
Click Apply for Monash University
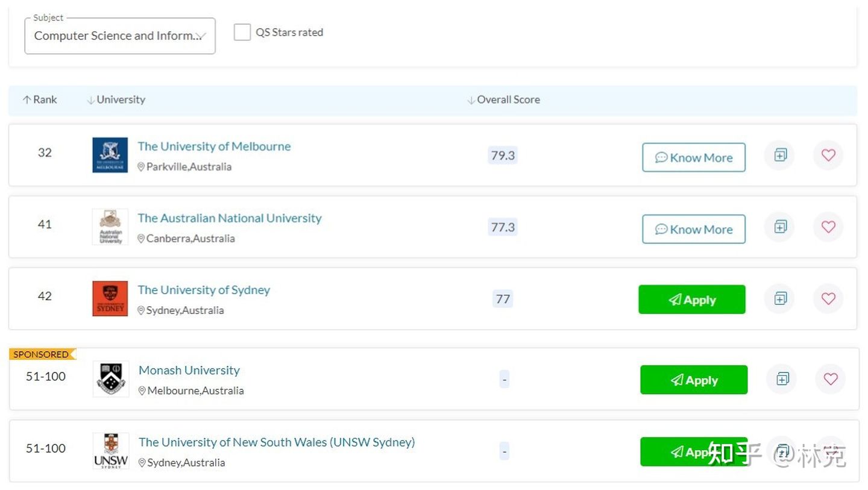tap(694, 380)
